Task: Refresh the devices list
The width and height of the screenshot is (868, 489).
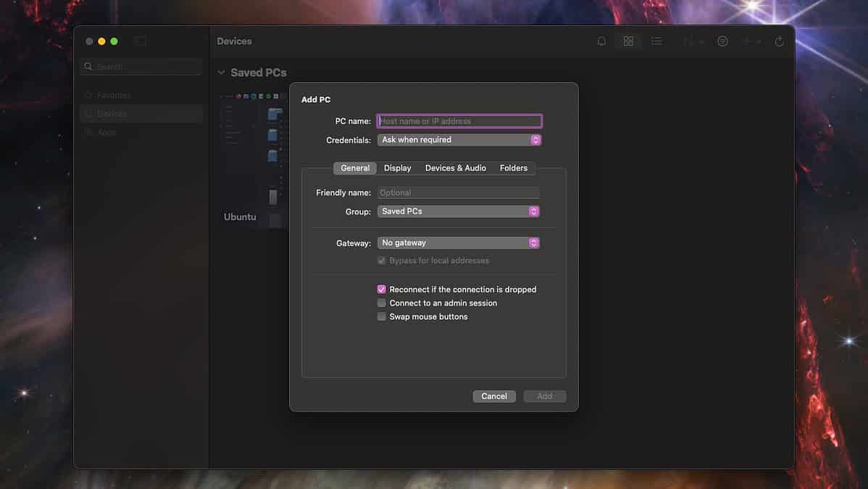Action: pyautogui.click(x=779, y=41)
